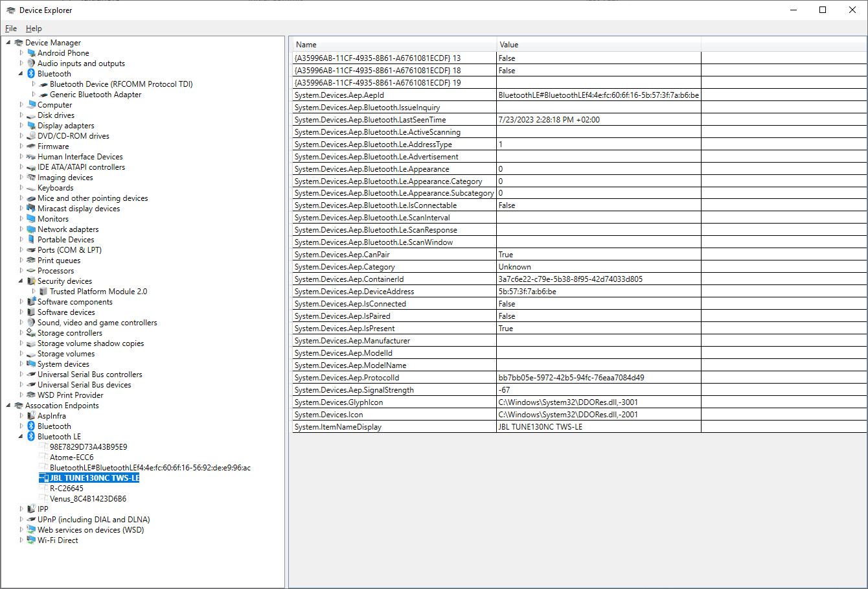The width and height of the screenshot is (868, 589).
Task: Click the Bluetooth icon under Device Manager
Action: (31, 74)
